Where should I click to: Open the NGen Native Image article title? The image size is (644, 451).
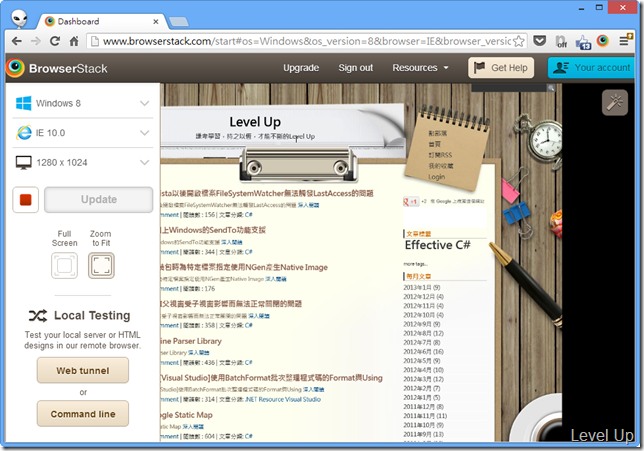coord(244,267)
